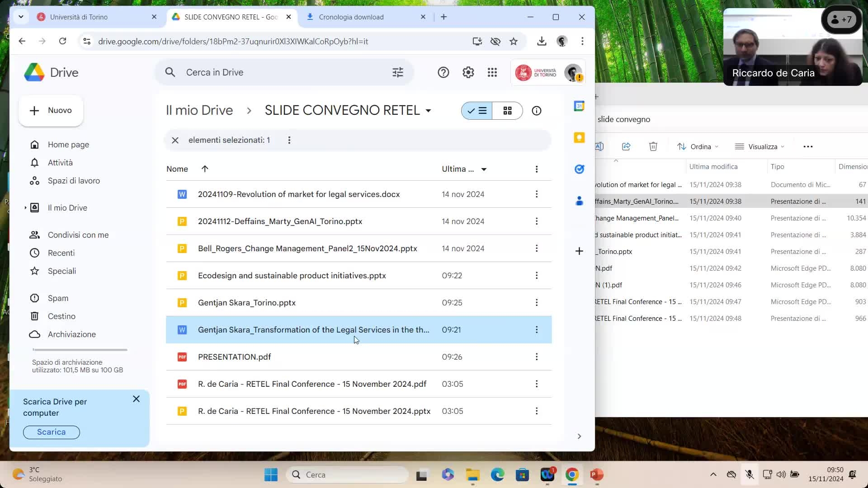Open Contacts side panel
The height and width of the screenshot is (488, 868).
click(x=579, y=201)
